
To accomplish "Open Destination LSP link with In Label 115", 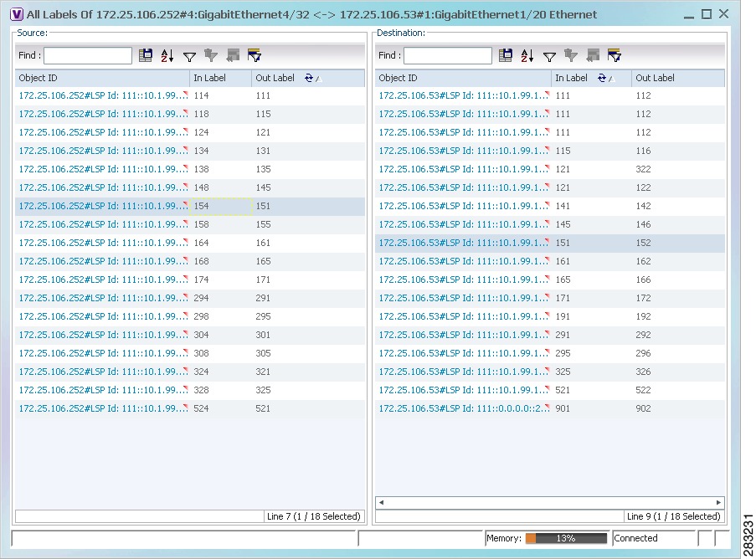I will (464, 151).
